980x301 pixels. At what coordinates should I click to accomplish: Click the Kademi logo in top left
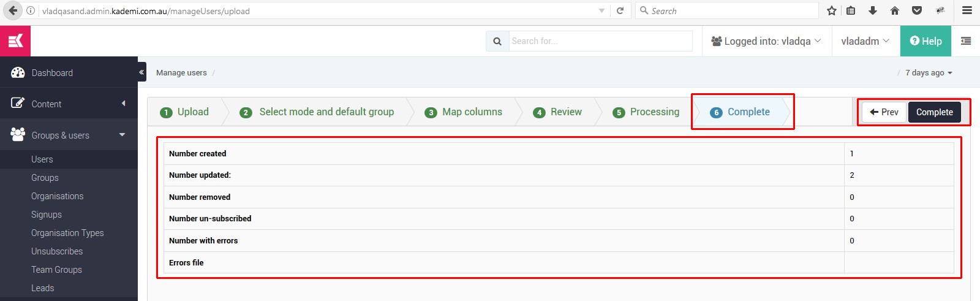coord(15,41)
